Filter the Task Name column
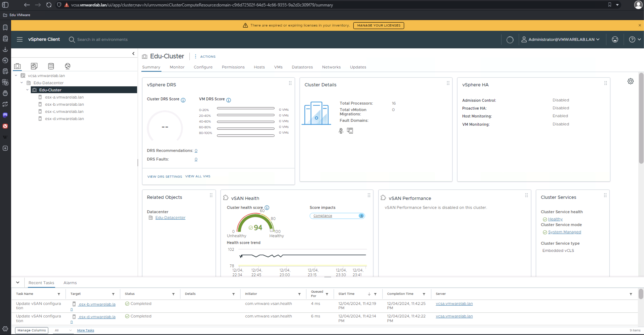Viewport: 644px width, 335px height. coord(59,294)
